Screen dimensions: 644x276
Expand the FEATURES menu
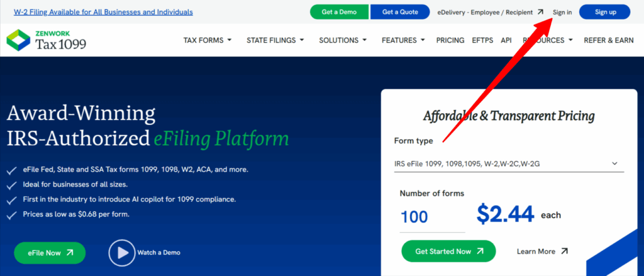(403, 40)
